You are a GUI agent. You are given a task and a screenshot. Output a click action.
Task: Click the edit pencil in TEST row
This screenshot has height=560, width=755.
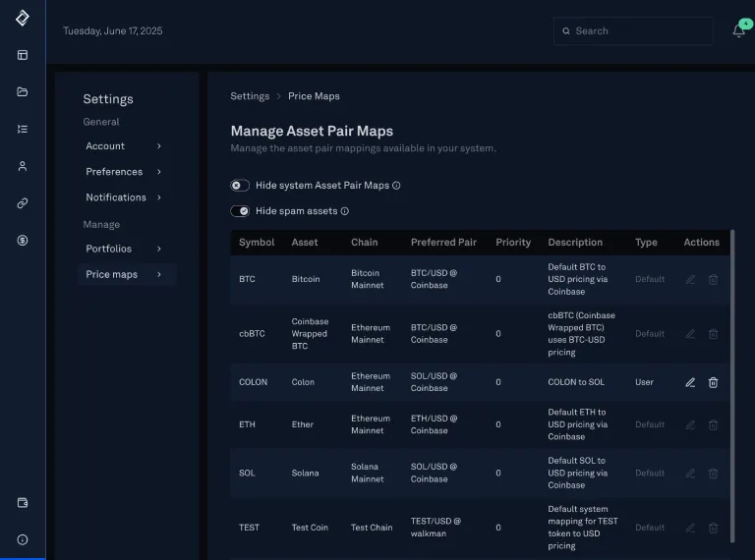[x=690, y=528]
